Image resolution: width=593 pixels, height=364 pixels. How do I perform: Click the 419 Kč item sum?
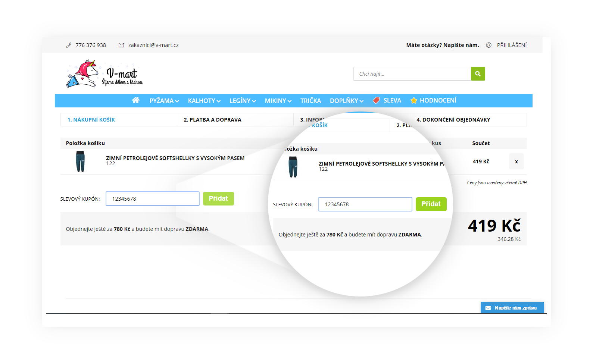point(481,161)
